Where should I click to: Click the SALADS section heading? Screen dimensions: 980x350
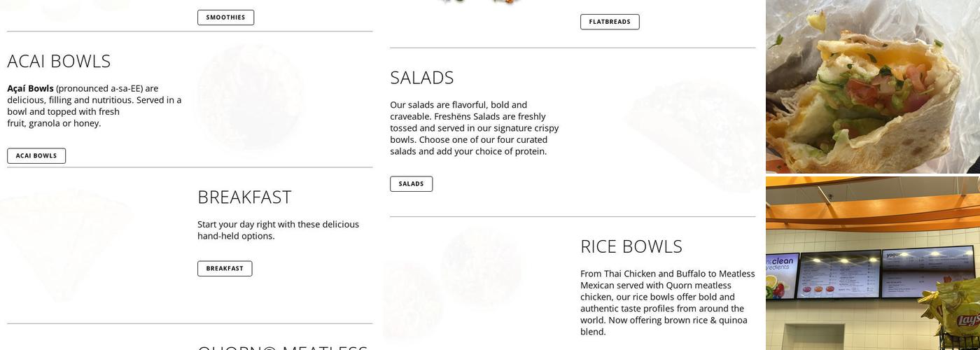[421, 78]
